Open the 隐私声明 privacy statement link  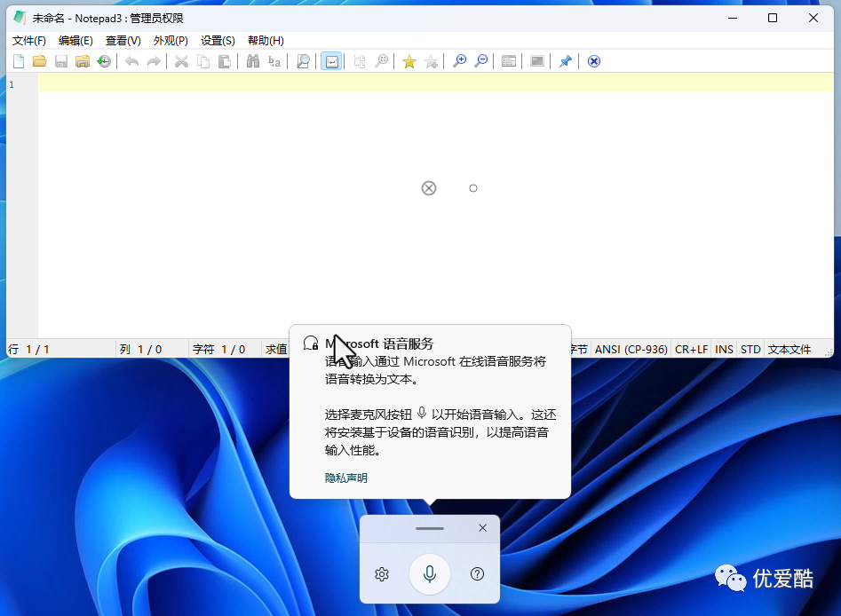tap(345, 478)
